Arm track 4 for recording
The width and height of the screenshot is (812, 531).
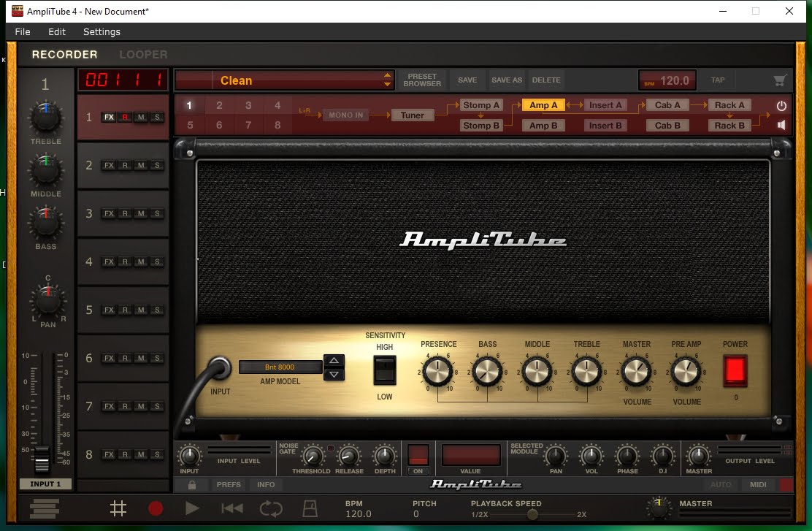pyautogui.click(x=125, y=261)
